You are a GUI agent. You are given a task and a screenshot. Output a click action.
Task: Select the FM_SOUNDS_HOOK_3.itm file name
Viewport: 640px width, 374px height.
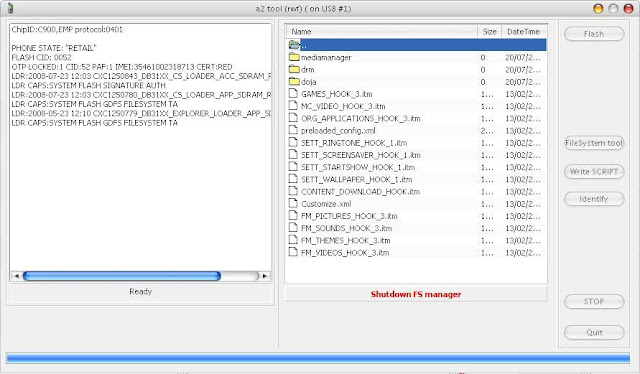[x=347, y=228]
